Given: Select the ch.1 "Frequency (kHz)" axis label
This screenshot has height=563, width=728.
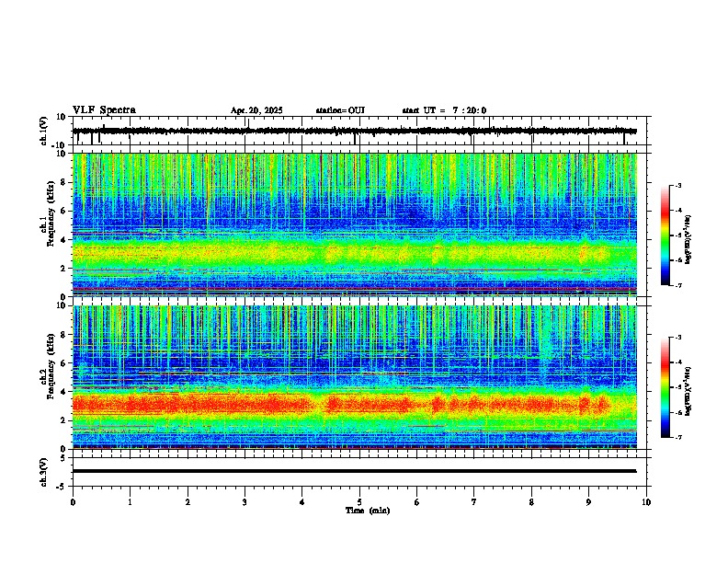Looking at the screenshot, I should click(x=51, y=213).
